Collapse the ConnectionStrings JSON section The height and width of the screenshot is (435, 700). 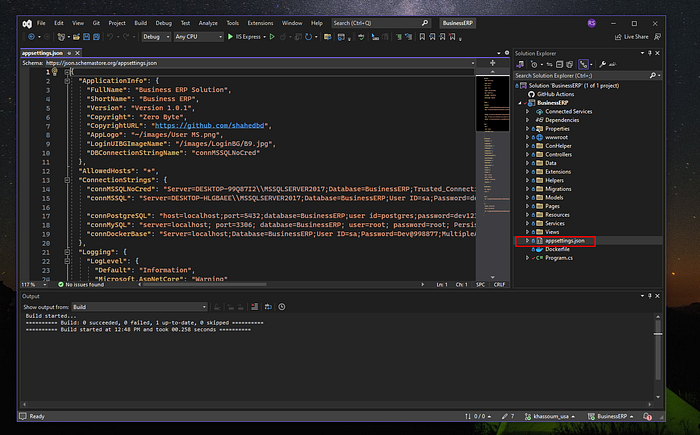point(66,178)
